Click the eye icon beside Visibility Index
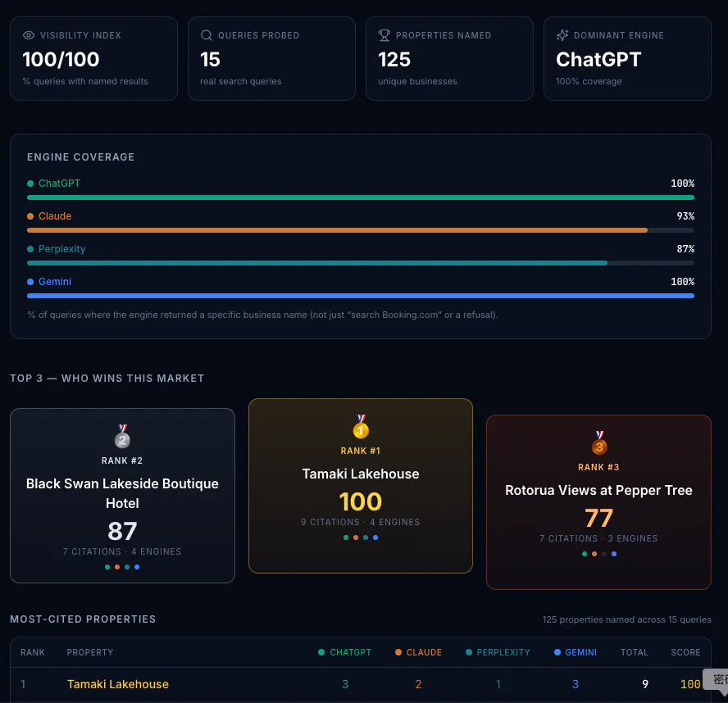728x703 pixels. [29, 35]
